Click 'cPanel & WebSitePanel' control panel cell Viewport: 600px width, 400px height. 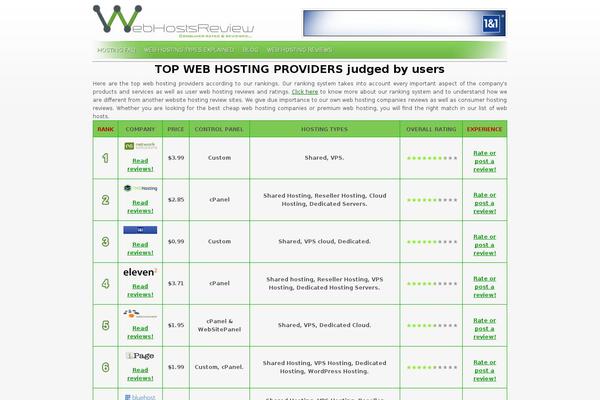coord(219,325)
